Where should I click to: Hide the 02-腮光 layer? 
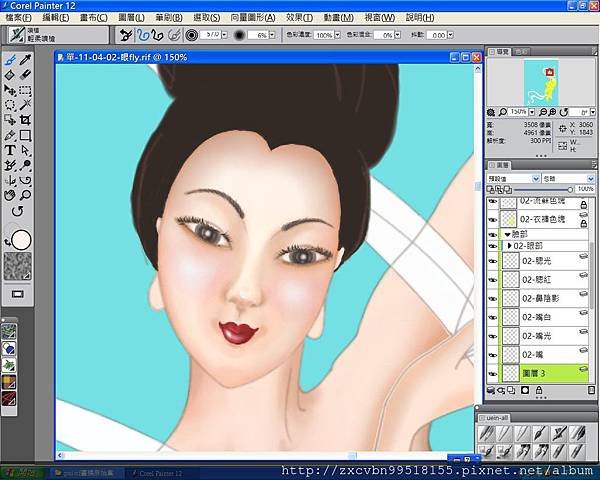coord(493,261)
